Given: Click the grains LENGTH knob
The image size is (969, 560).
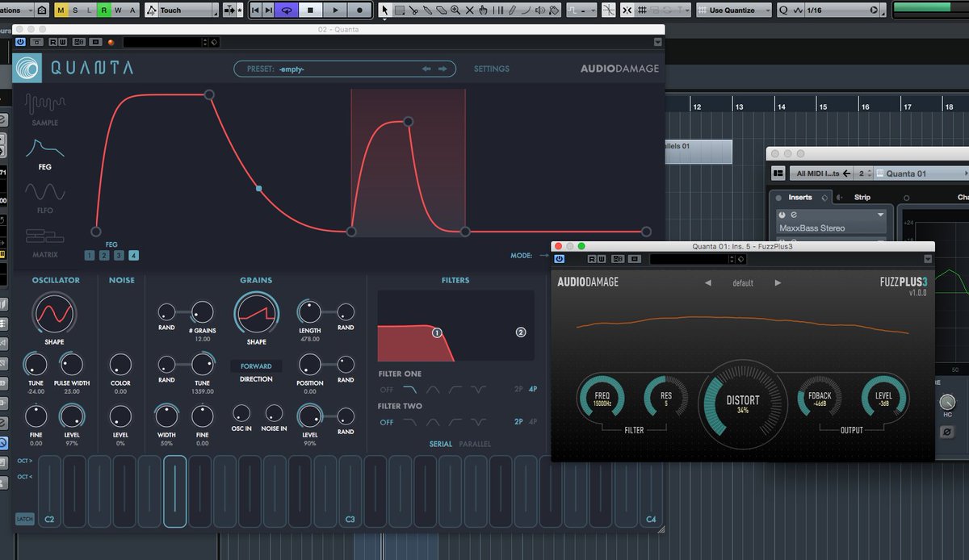Looking at the screenshot, I should pos(309,311).
